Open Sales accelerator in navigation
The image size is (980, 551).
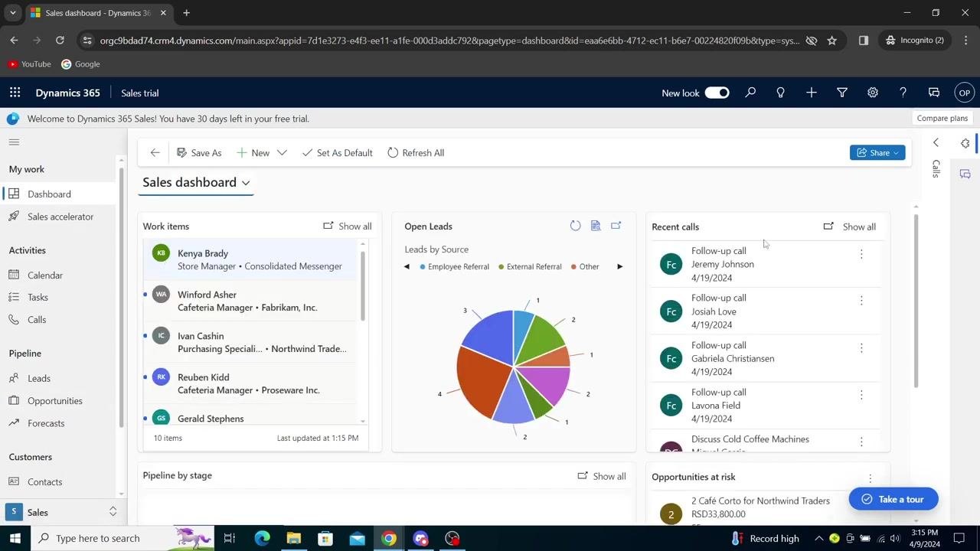click(60, 217)
